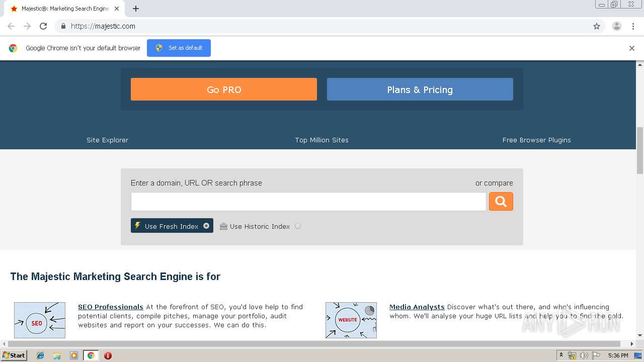
Task: Open a new tab with plus button
Action: [136, 9]
